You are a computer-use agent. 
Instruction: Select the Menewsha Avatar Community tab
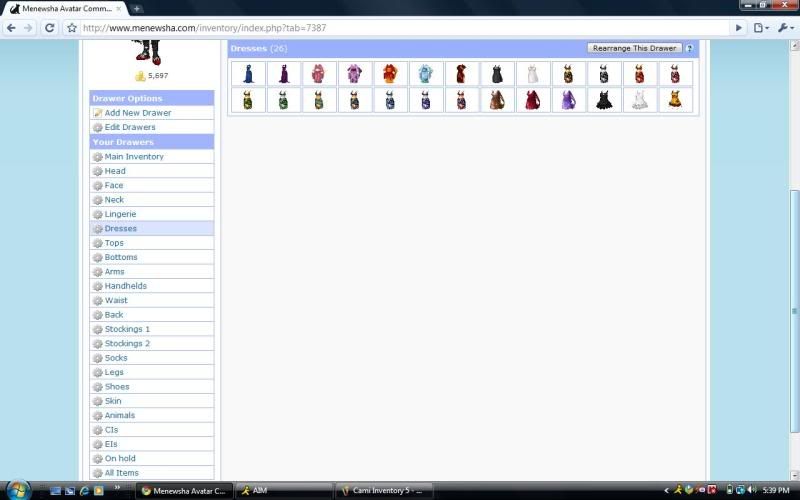[x=66, y=9]
